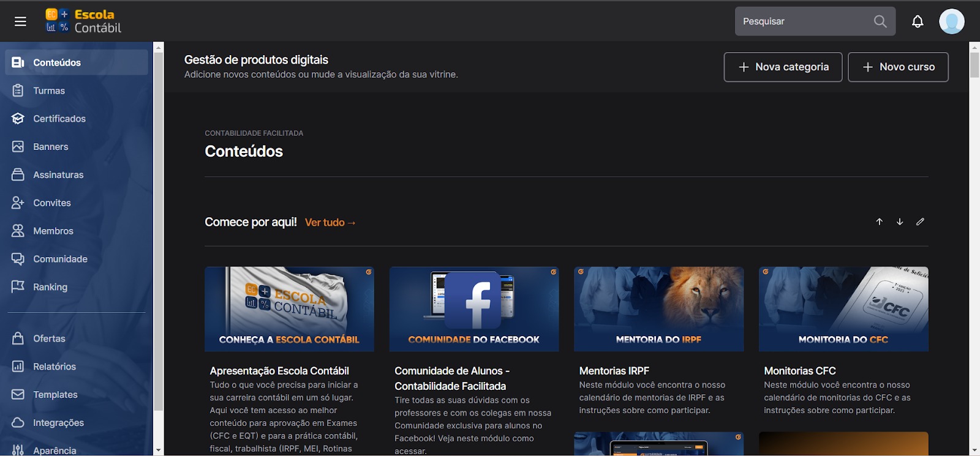
Task: Open the Comunidade do Facebook thumbnail
Action: [474, 309]
